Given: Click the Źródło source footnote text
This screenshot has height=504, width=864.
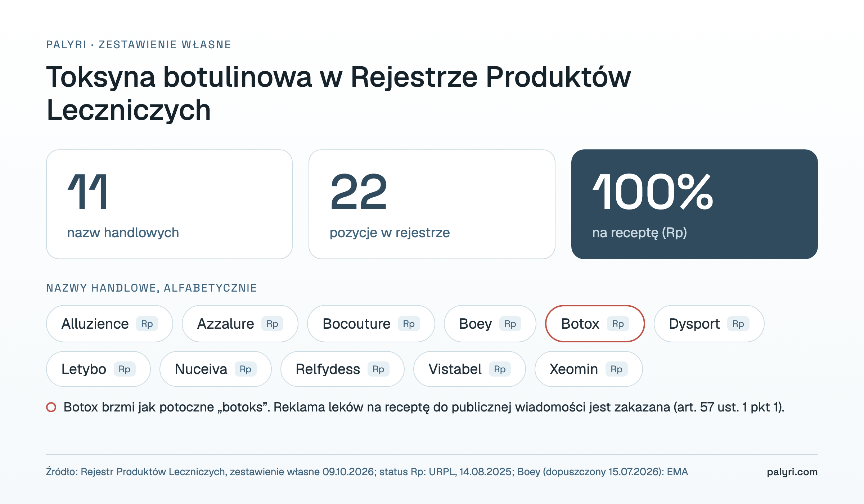Looking at the screenshot, I should click(x=367, y=472).
